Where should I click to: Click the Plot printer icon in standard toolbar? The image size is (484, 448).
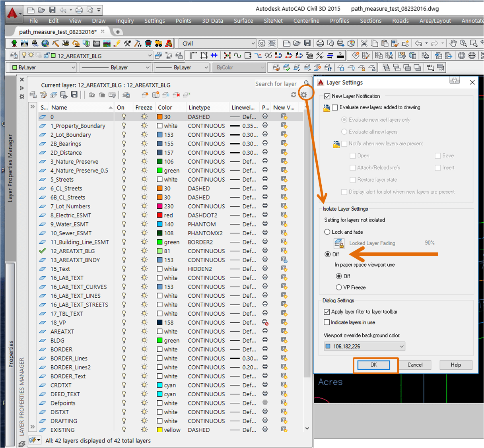pyautogui.click(x=320, y=43)
